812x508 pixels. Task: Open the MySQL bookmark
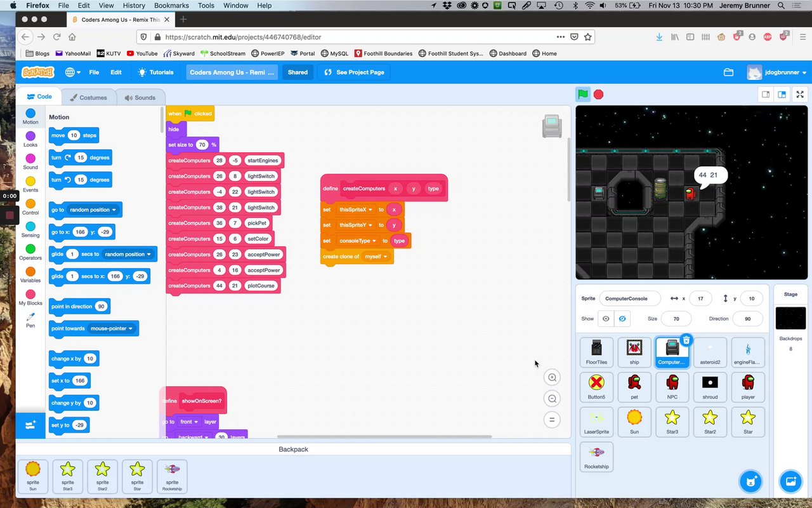[334, 53]
